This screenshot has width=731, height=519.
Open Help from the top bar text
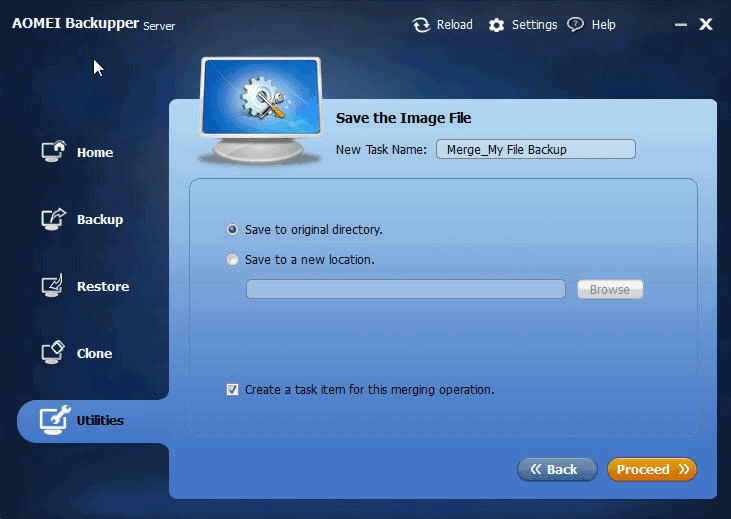click(x=604, y=25)
